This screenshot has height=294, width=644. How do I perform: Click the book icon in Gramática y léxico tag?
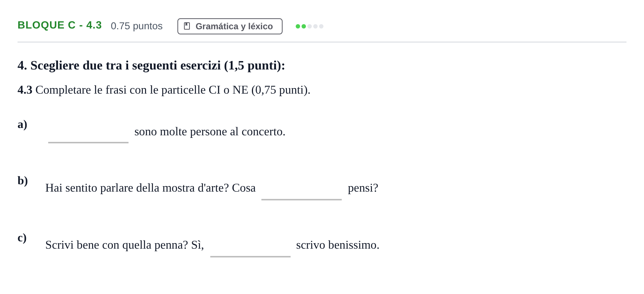coord(187,26)
